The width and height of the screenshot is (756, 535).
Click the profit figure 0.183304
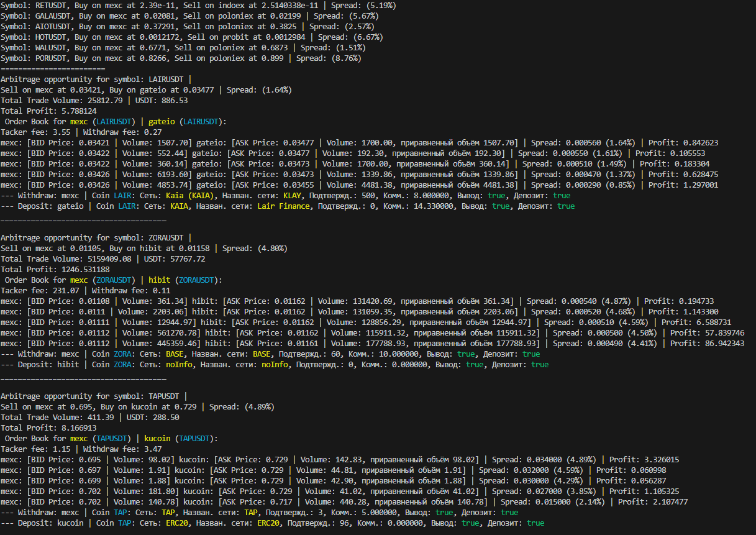(693, 163)
